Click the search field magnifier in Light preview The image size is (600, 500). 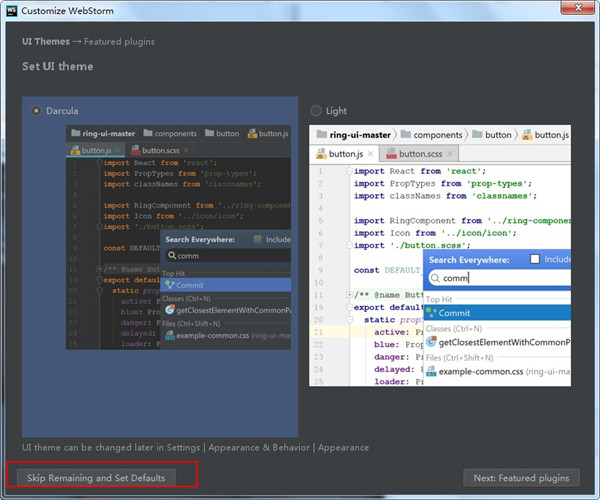435,278
